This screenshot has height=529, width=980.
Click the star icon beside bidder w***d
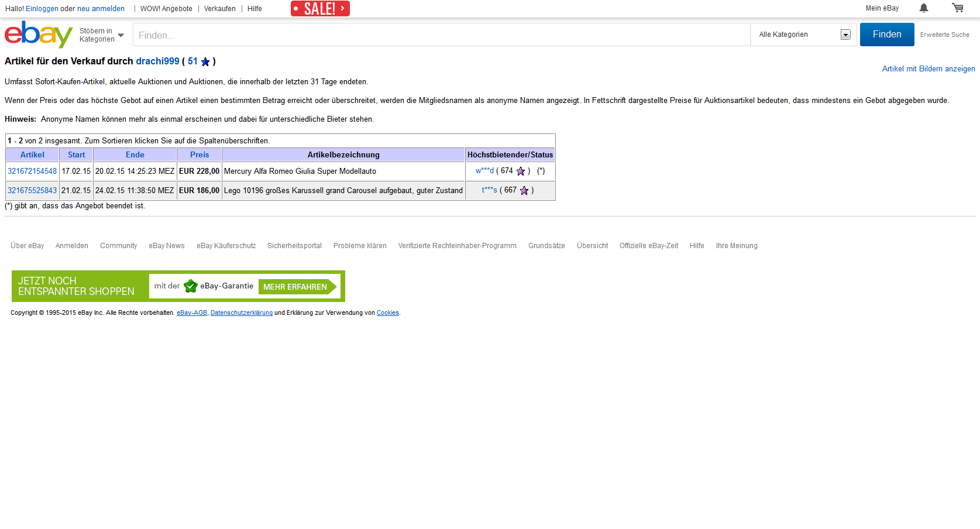(521, 171)
